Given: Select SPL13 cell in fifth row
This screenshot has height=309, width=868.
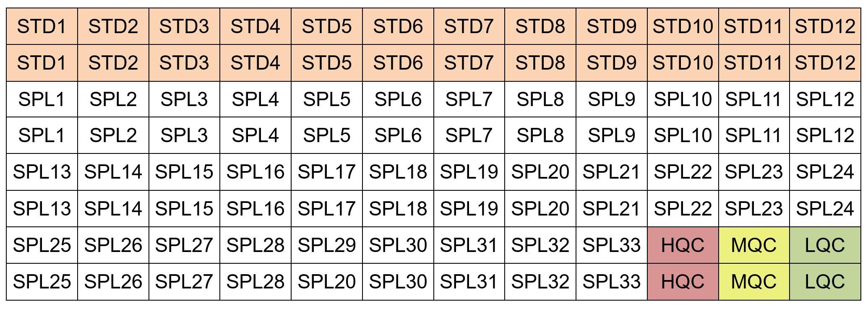Looking at the screenshot, I should (42, 172).
